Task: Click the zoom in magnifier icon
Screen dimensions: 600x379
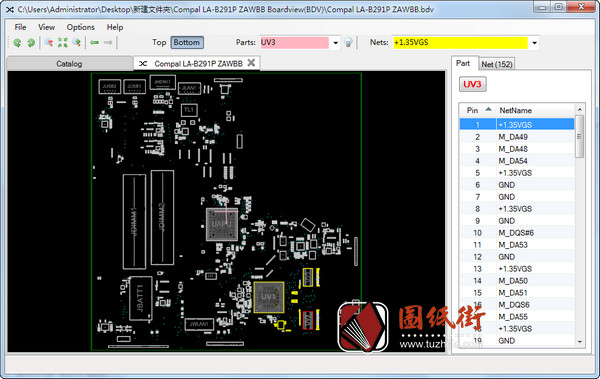Action: 77,42
